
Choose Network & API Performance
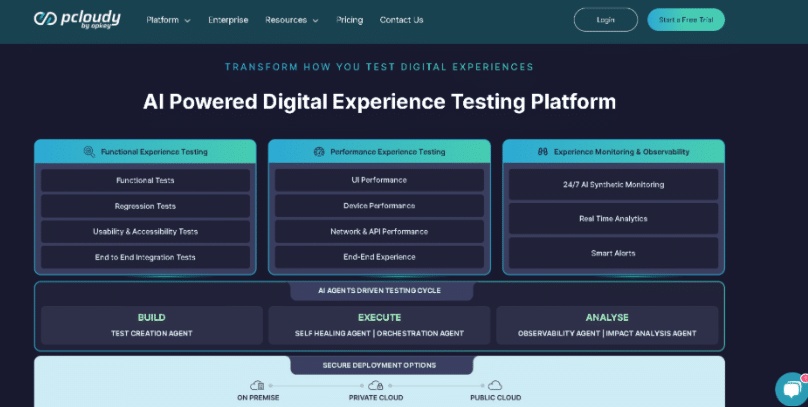(379, 231)
